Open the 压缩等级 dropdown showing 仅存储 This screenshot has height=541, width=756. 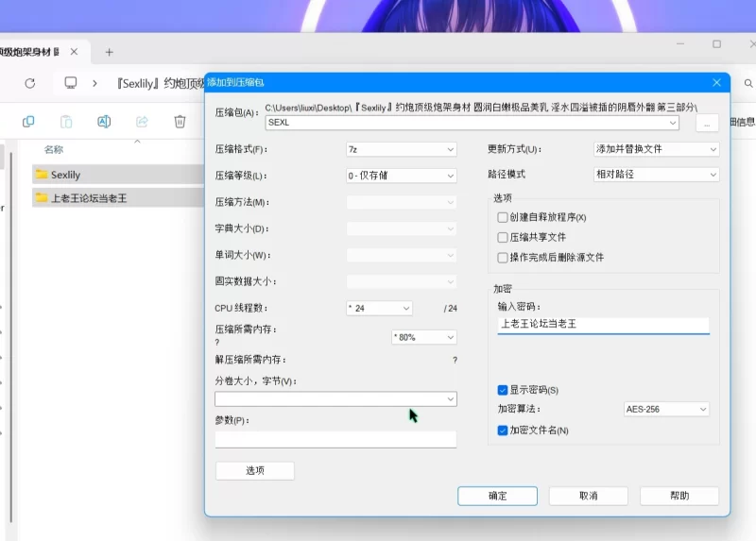(x=401, y=176)
